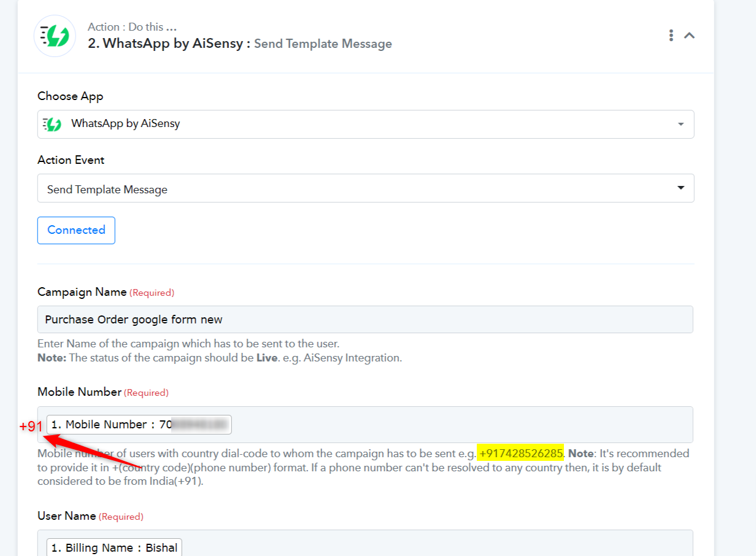Viewport: 756px width, 556px height.
Task: Click the Campaign Name input field
Action: point(365,320)
